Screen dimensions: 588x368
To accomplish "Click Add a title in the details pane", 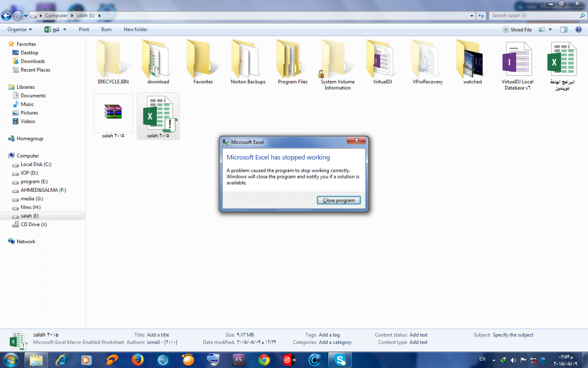I will [158, 335].
